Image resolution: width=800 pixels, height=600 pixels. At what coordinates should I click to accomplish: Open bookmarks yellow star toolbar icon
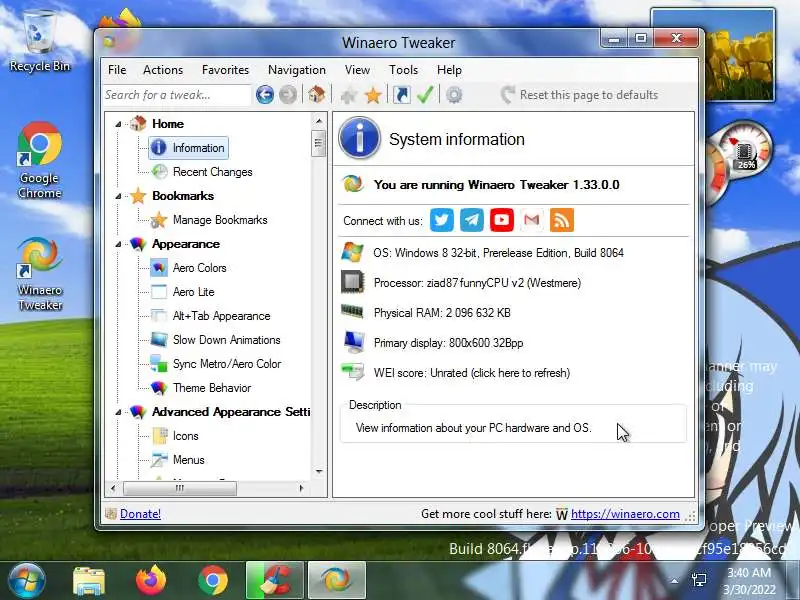(373, 95)
